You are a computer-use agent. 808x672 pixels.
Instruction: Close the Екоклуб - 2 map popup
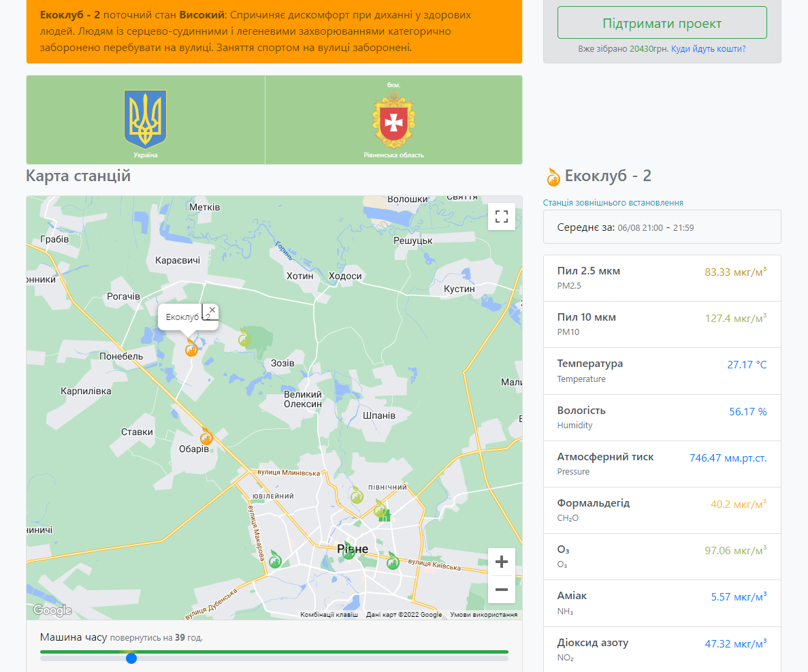[x=212, y=310]
